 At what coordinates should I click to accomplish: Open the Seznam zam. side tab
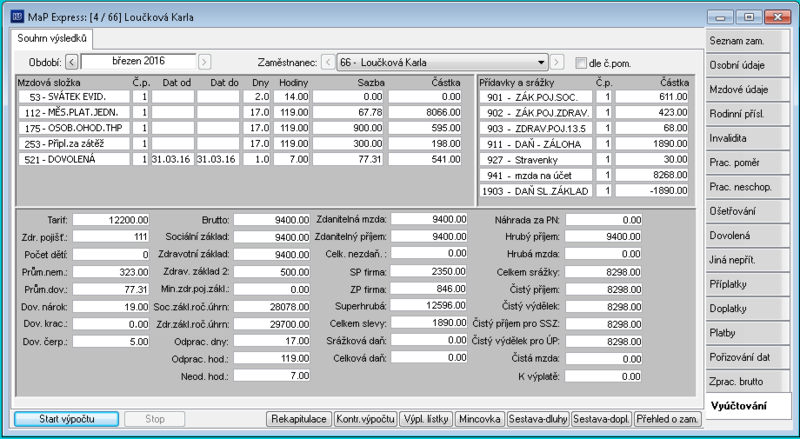pos(748,41)
